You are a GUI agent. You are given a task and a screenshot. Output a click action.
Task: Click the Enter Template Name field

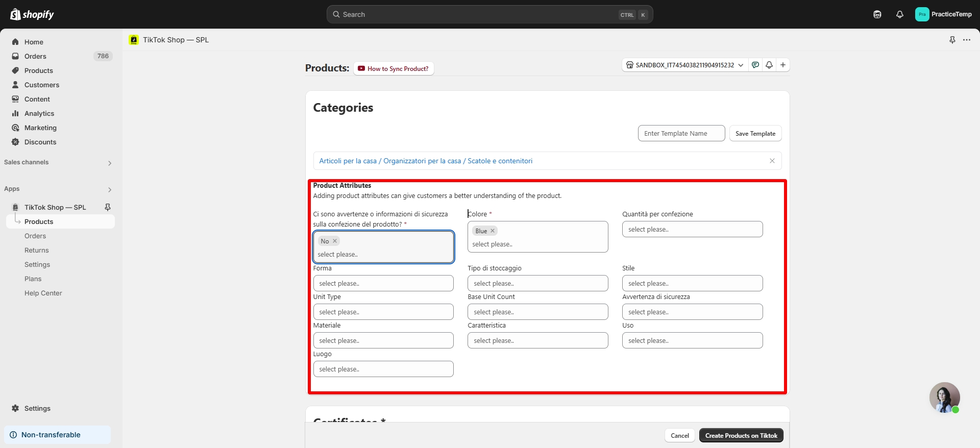pyautogui.click(x=681, y=133)
